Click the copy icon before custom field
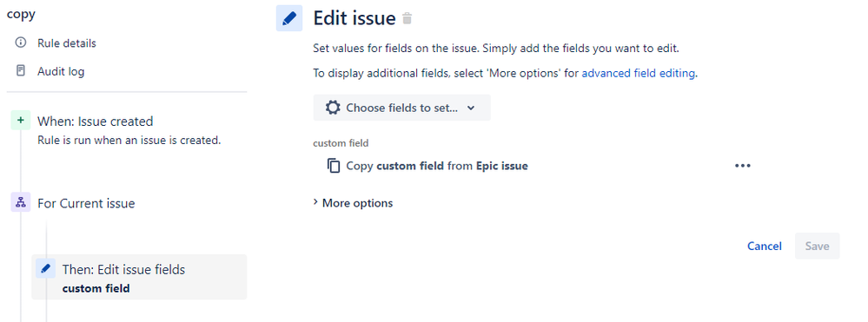 coord(334,166)
